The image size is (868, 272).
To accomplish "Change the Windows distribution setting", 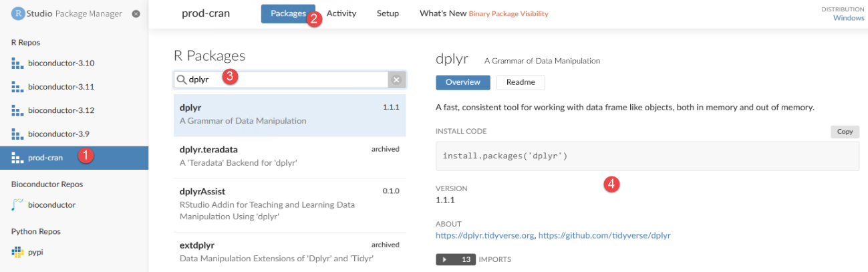I will (849, 18).
